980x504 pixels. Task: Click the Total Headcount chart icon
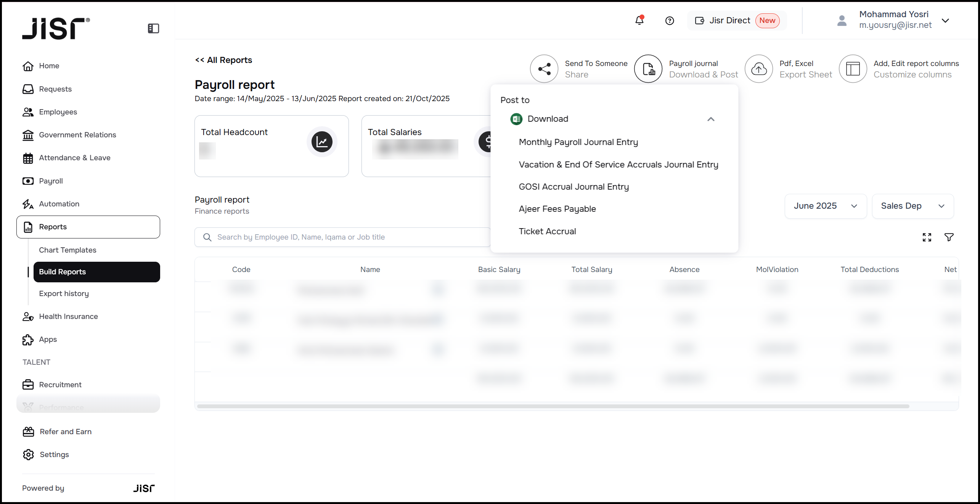point(322,142)
